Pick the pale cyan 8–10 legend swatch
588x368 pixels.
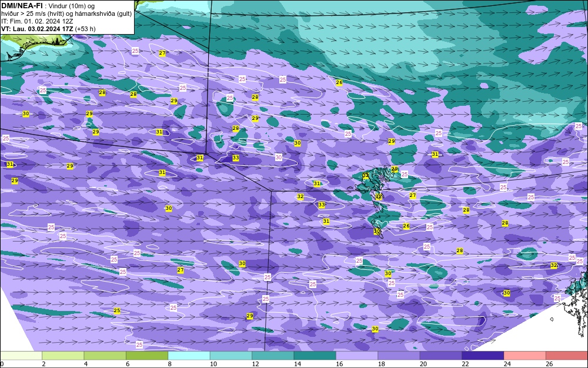(x=189, y=356)
